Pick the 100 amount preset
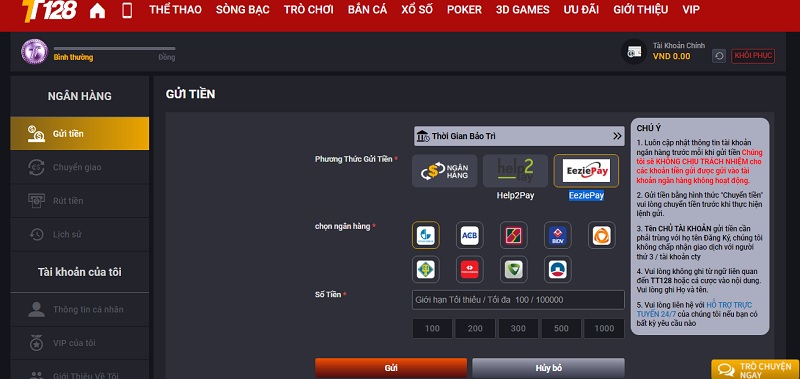This screenshot has height=379, width=800. pyautogui.click(x=432, y=329)
